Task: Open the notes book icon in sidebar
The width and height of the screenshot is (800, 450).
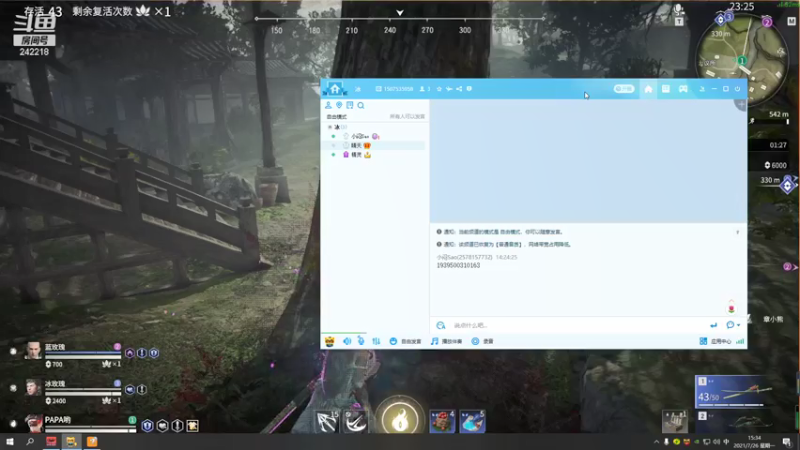Action: (349, 105)
